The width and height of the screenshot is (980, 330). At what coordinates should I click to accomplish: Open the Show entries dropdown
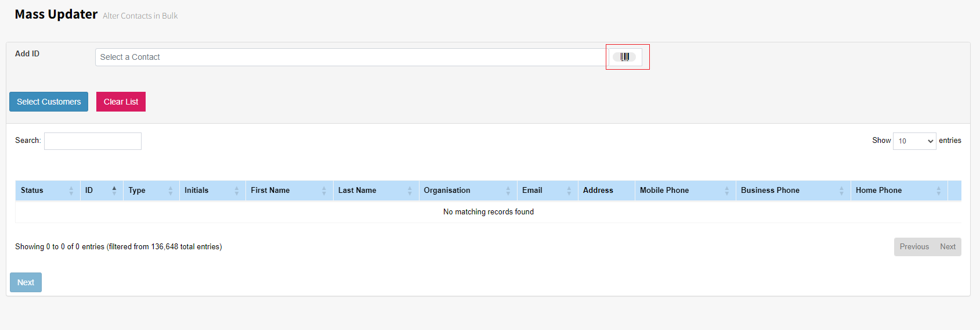pos(914,141)
